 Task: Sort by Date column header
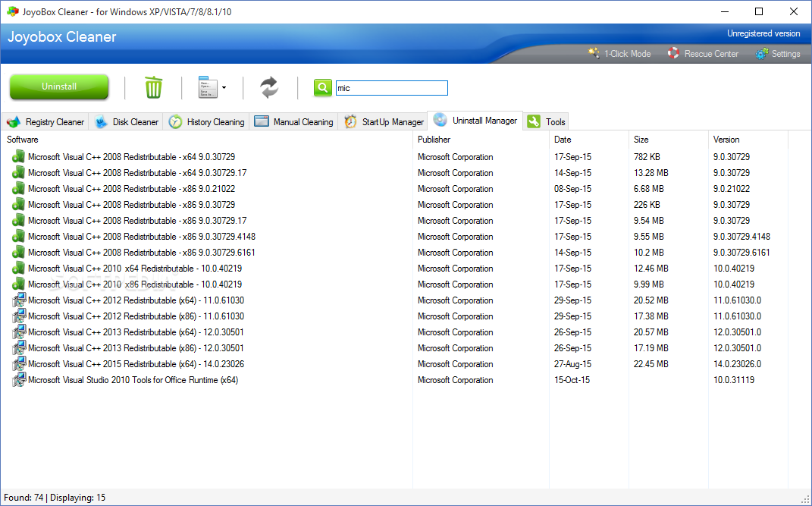589,140
